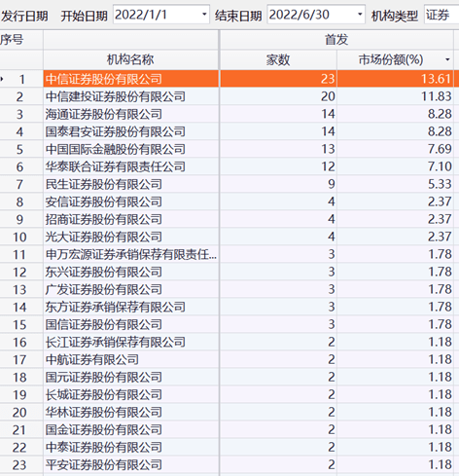Click the 机构名称 column header
This screenshot has height=476, width=459.
click(x=130, y=59)
